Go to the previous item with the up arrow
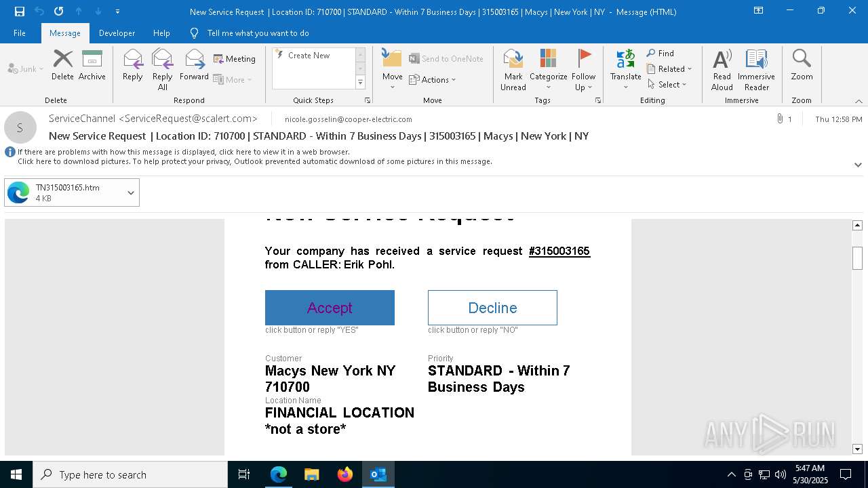The image size is (868, 488). point(79,12)
